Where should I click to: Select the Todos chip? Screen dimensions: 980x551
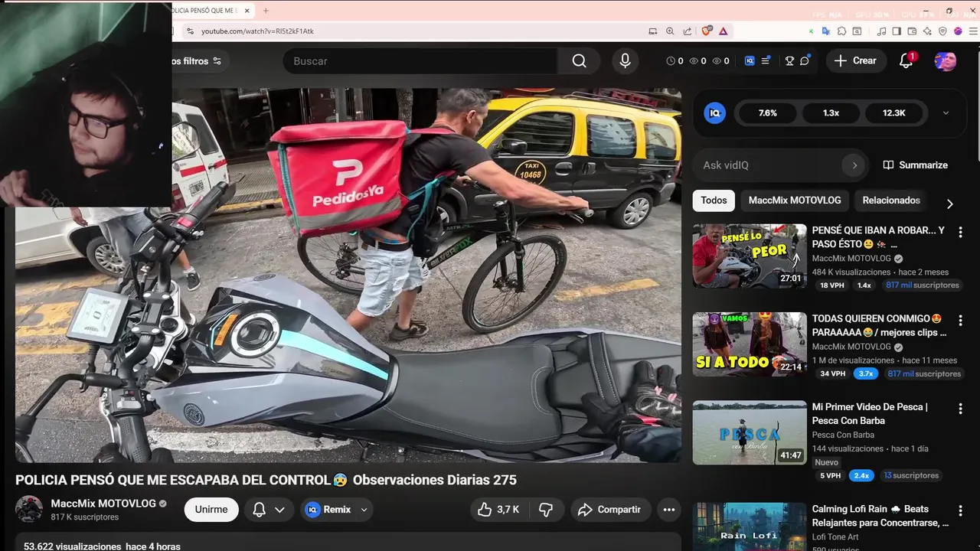click(x=714, y=201)
